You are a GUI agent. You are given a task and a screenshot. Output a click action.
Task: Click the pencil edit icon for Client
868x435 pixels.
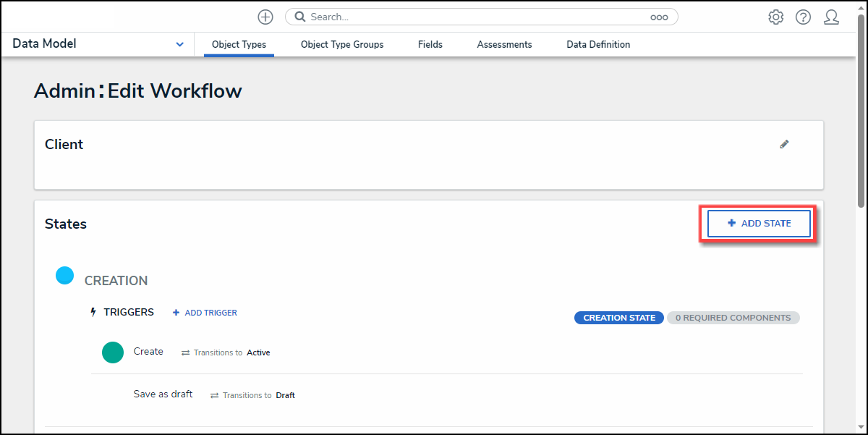click(784, 144)
